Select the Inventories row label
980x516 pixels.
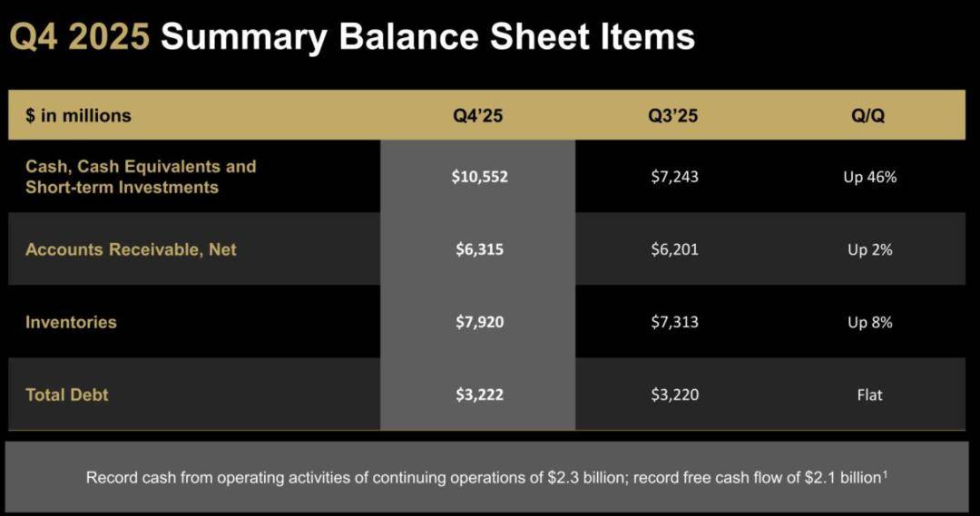point(71,322)
